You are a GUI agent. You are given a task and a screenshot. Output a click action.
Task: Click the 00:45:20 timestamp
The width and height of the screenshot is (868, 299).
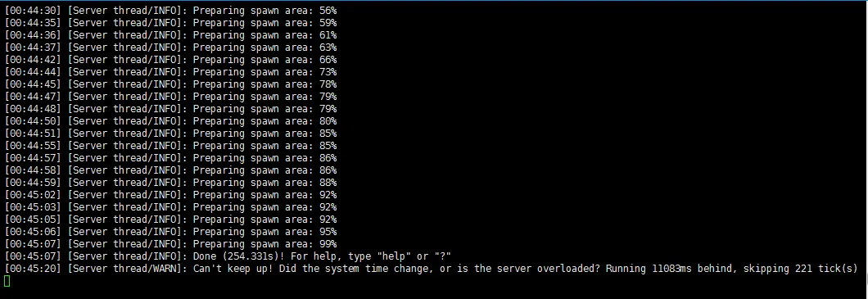click(34, 269)
